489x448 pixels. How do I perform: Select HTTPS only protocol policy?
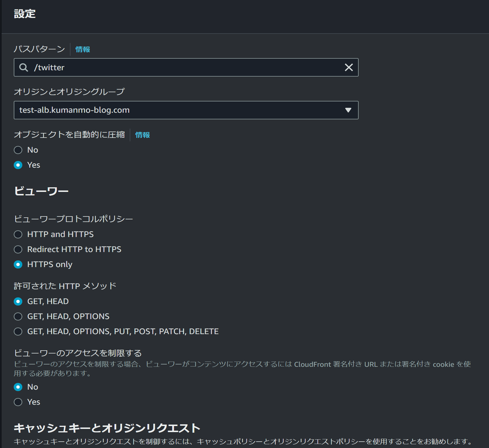[x=18, y=264]
